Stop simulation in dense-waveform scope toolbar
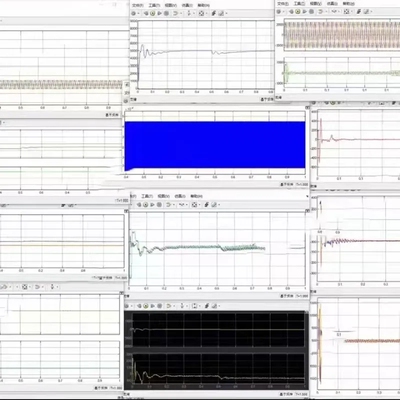The height and width of the screenshot is (400, 400). (x=311, y=11)
